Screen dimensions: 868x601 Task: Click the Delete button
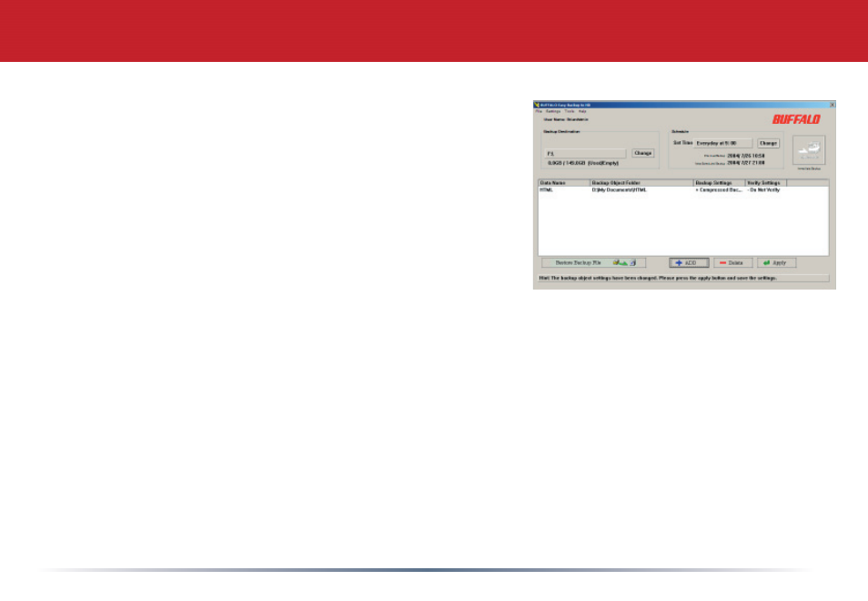[x=732, y=262]
